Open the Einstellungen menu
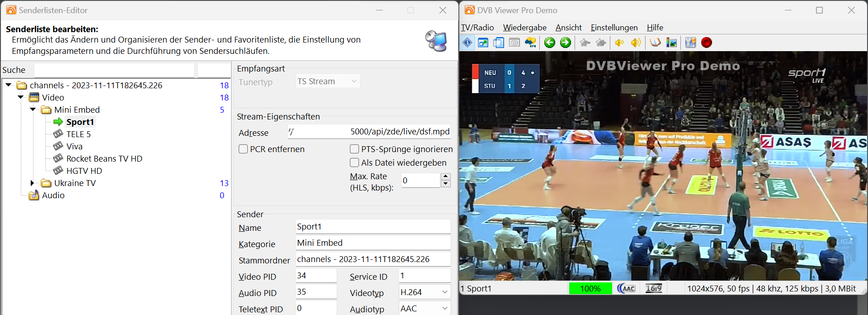This screenshot has width=868, height=315. [x=614, y=28]
